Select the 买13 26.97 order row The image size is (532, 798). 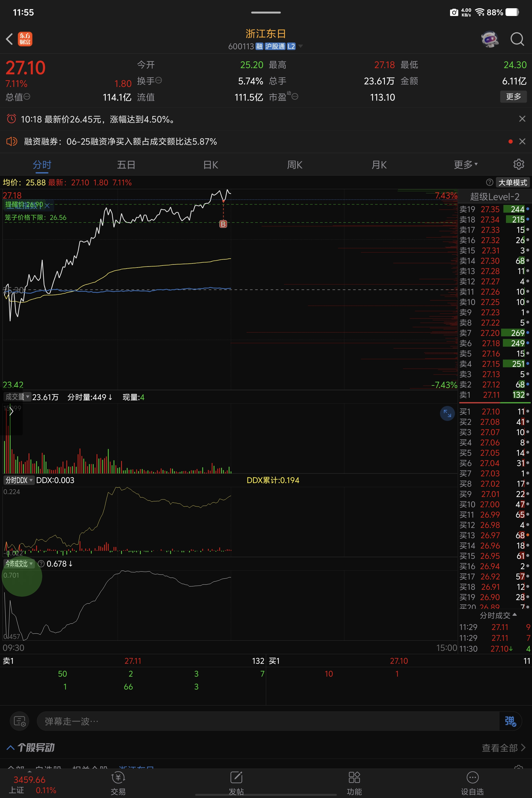point(495,535)
